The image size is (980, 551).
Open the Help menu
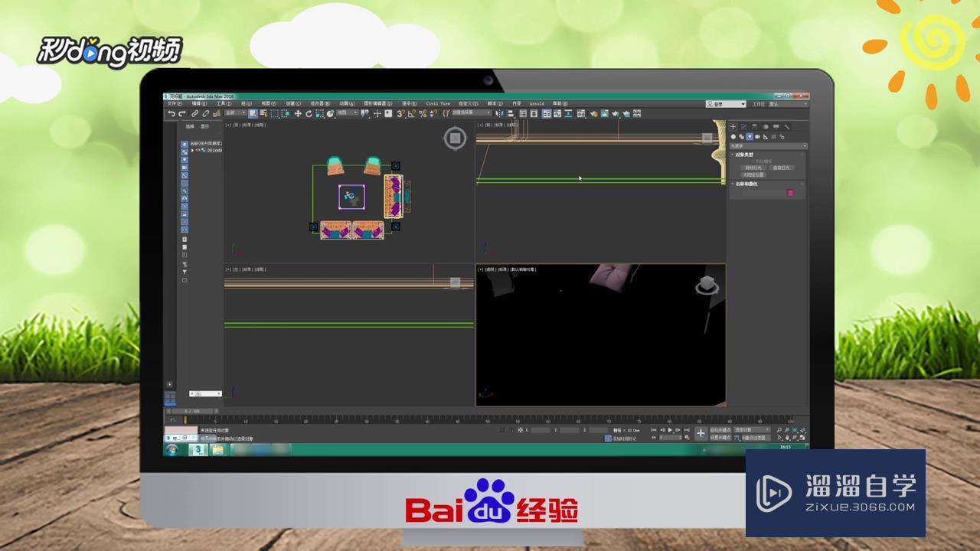tap(560, 103)
